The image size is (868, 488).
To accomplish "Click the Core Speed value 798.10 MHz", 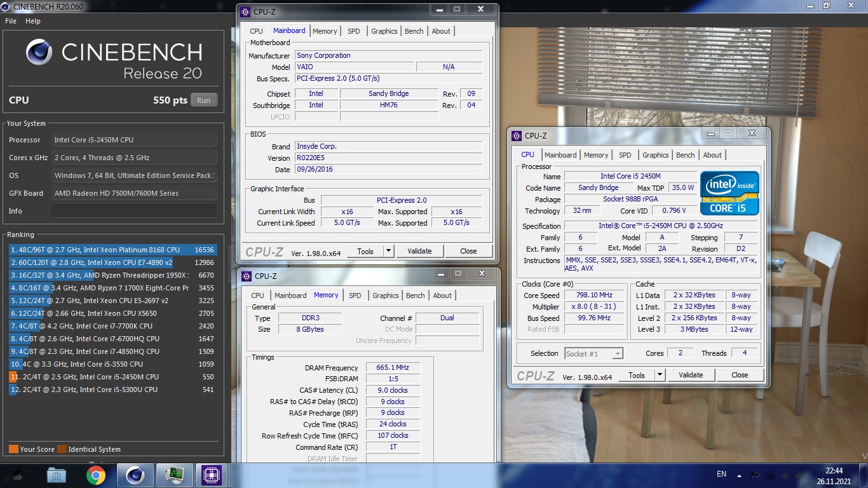I will [x=594, y=295].
